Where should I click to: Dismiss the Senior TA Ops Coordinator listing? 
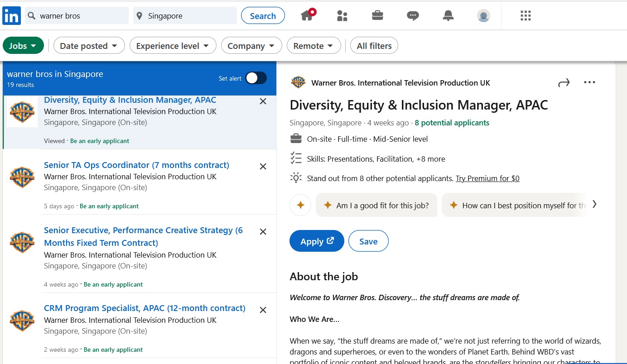[263, 167]
